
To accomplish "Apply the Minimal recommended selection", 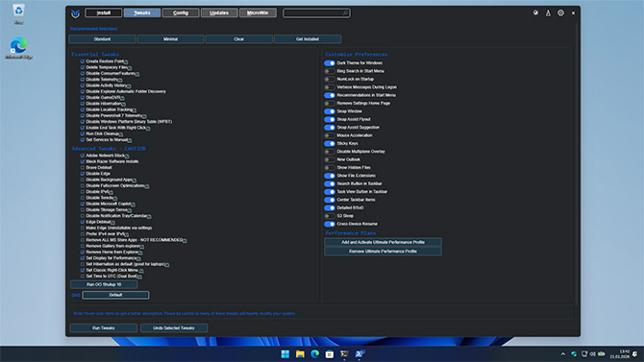I will tap(170, 39).
